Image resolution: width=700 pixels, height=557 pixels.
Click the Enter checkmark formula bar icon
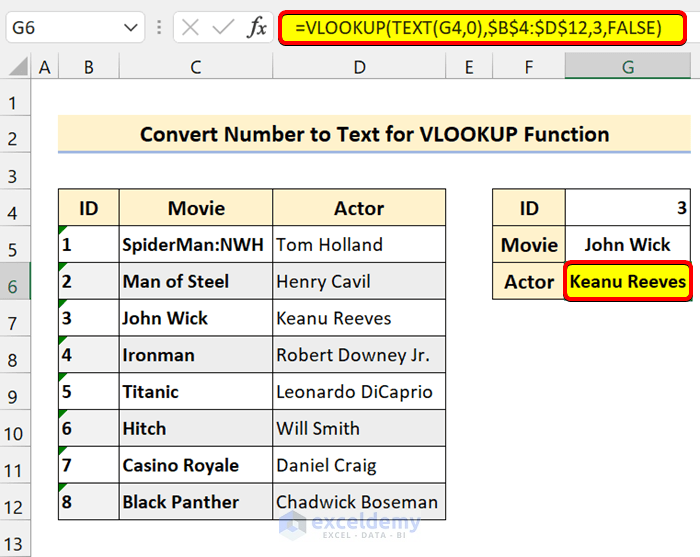224,27
